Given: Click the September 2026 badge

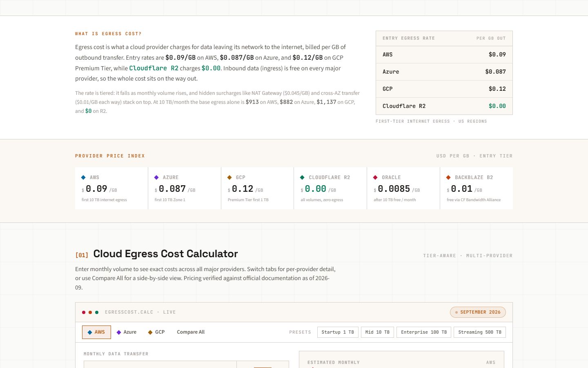Looking at the screenshot, I should (x=478, y=312).
